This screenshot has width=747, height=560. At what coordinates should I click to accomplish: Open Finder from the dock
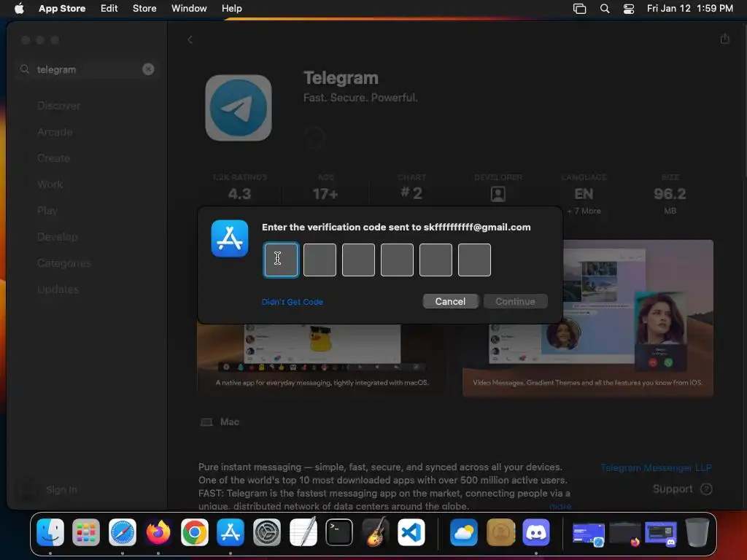(50, 532)
